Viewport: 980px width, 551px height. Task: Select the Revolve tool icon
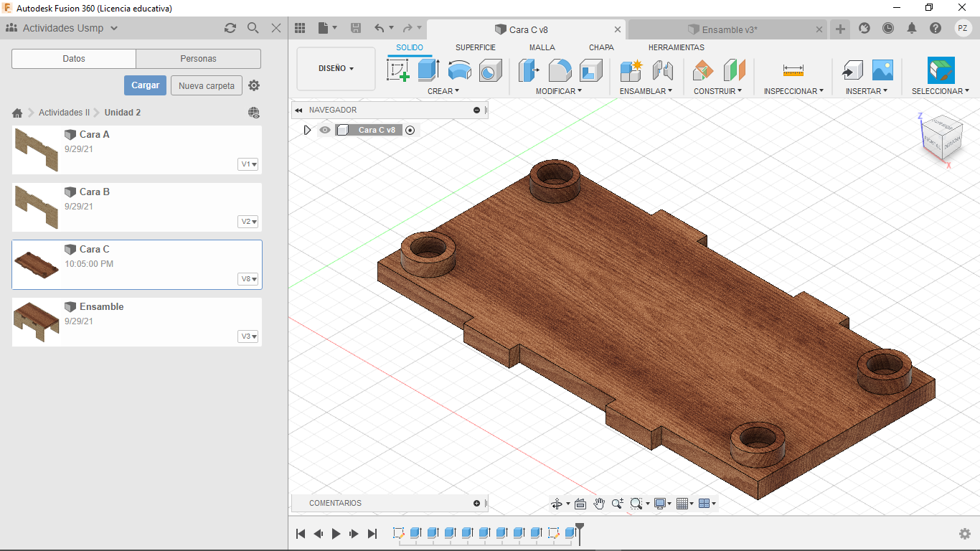pos(459,70)
